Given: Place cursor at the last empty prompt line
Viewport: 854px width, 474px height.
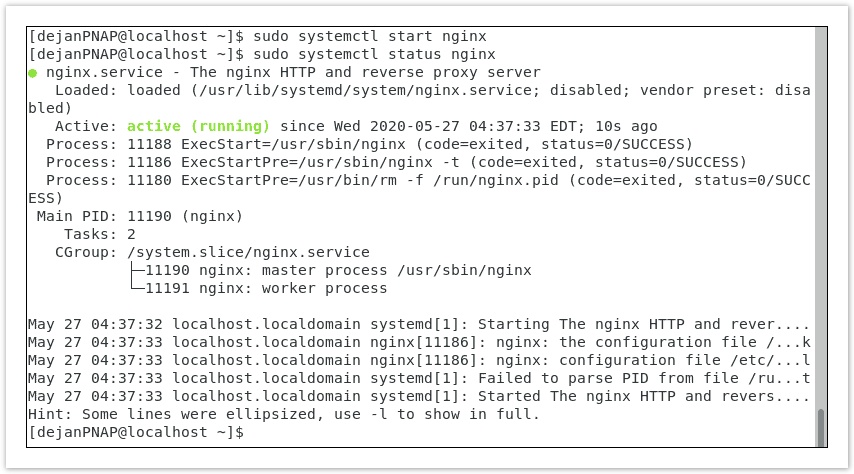Looking at the screenshot, I should [x=250, y=432].
